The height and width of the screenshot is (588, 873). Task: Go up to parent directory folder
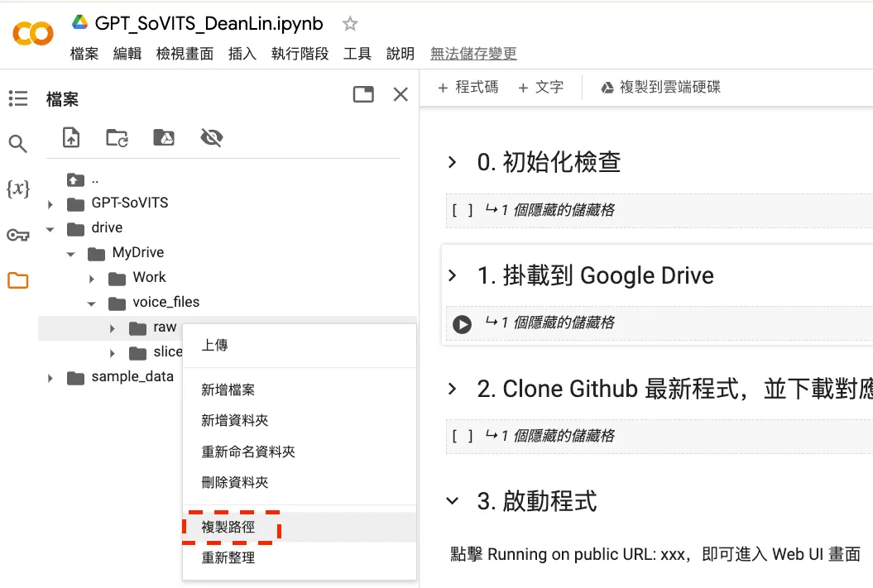coord(76,179)
